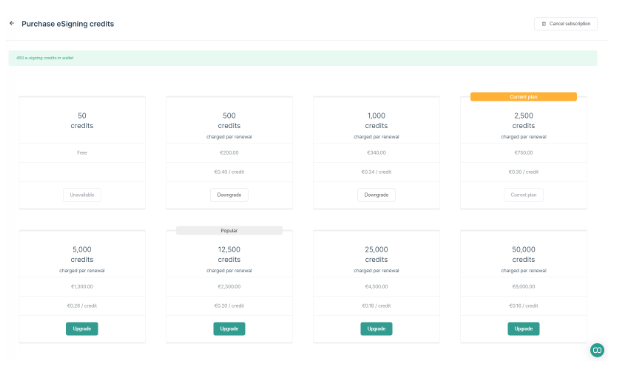Click the green e-signing credits wallet banner

point(303,58)
